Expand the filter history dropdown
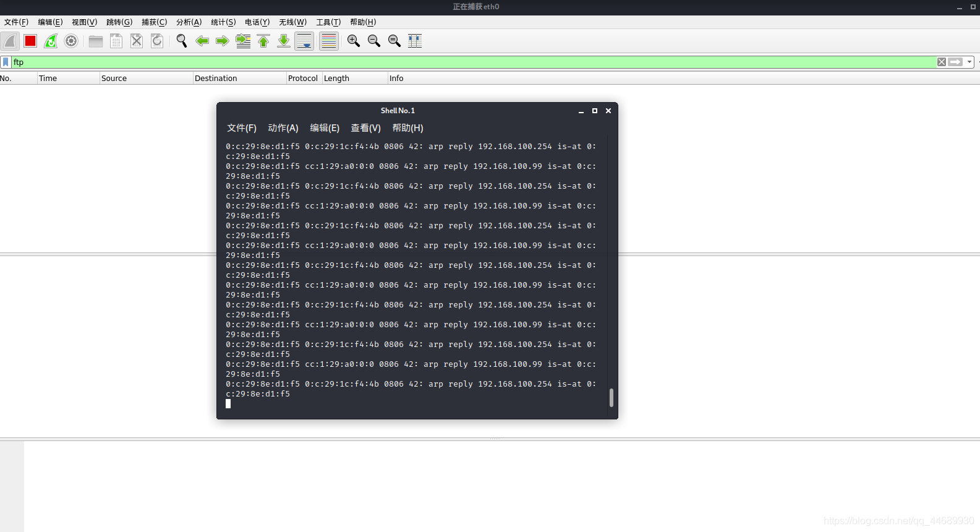The image size is (980, 532). pos(969,62)
